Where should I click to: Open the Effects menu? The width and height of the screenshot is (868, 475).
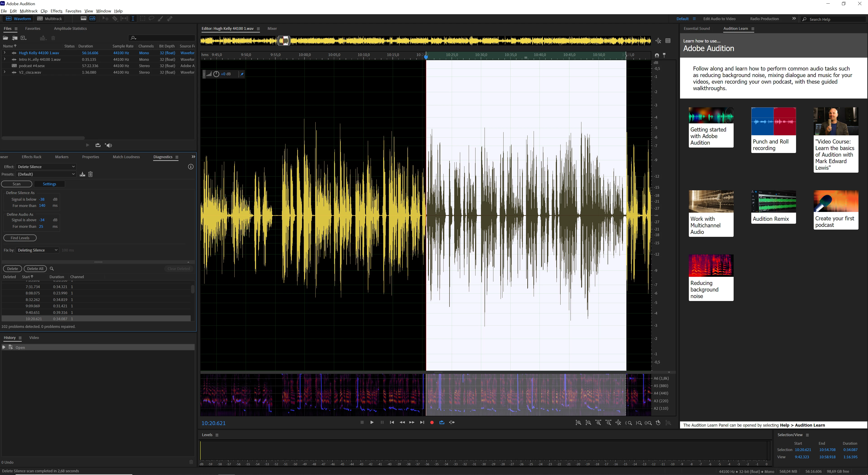(x=56, y=11)
